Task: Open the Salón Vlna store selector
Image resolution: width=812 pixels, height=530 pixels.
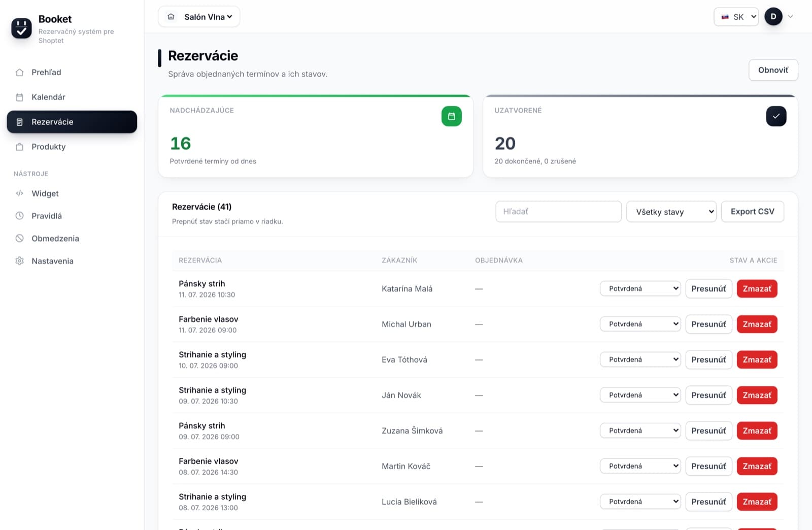Action: pos(199,17)
